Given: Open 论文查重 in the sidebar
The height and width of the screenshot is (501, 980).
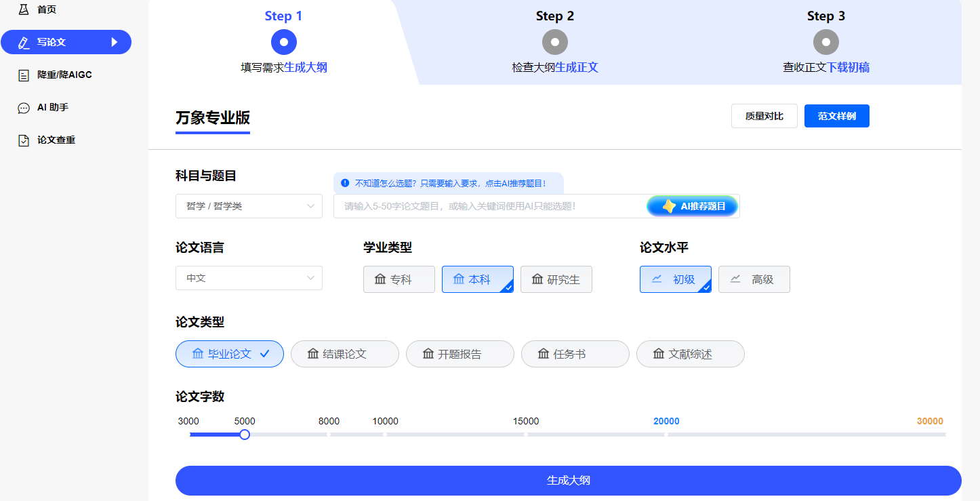Looking at the screenshot, I should pos(66,140).
